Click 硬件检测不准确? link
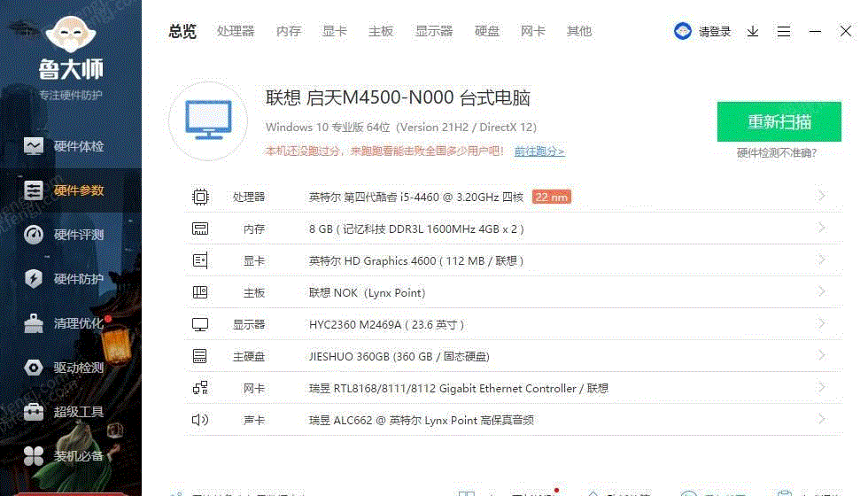The image size is (868, 496). (777, 152)
